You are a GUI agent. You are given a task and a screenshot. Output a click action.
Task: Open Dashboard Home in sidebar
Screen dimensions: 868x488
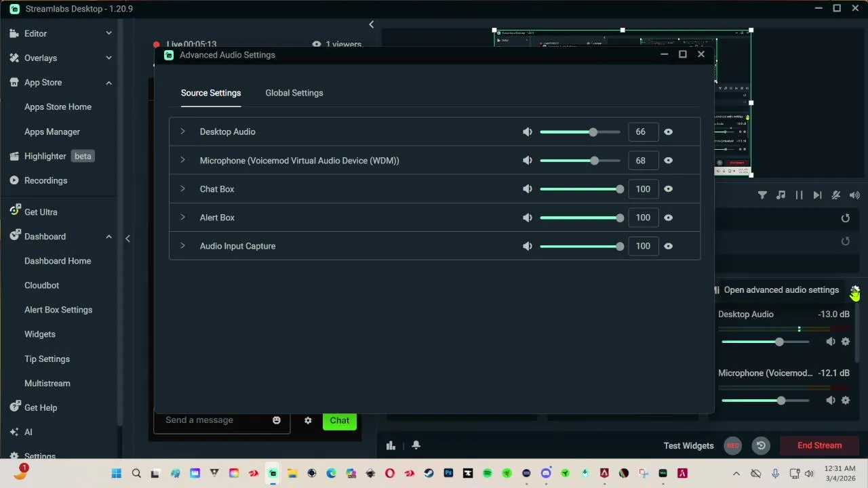click(58, 261)
